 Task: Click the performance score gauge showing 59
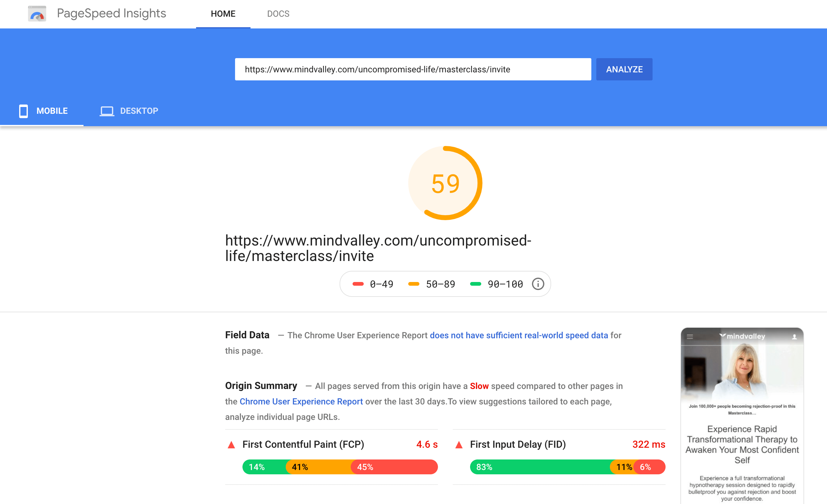[x=445, y=183]
